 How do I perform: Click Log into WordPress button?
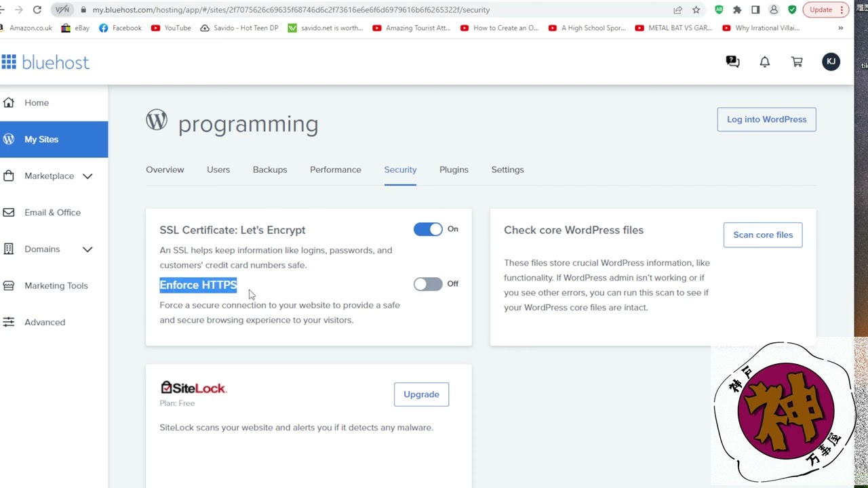(766, 119)
